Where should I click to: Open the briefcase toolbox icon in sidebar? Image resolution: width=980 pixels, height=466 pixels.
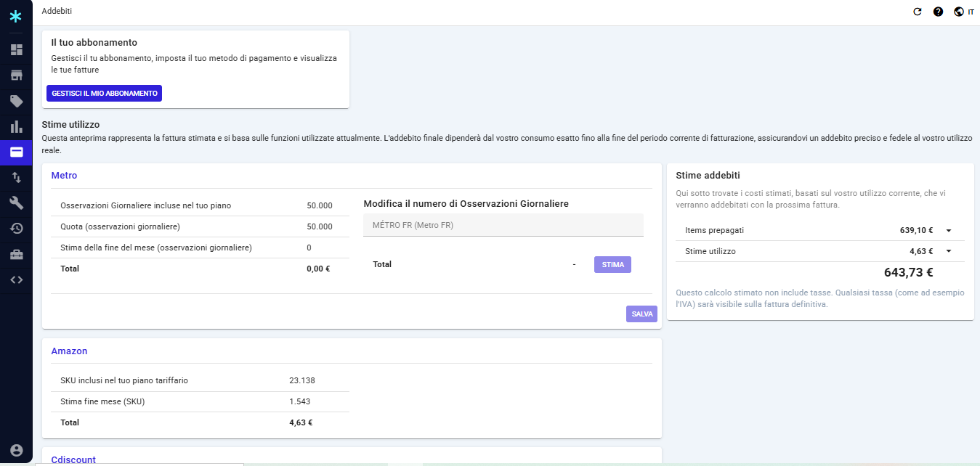(16, 254)
